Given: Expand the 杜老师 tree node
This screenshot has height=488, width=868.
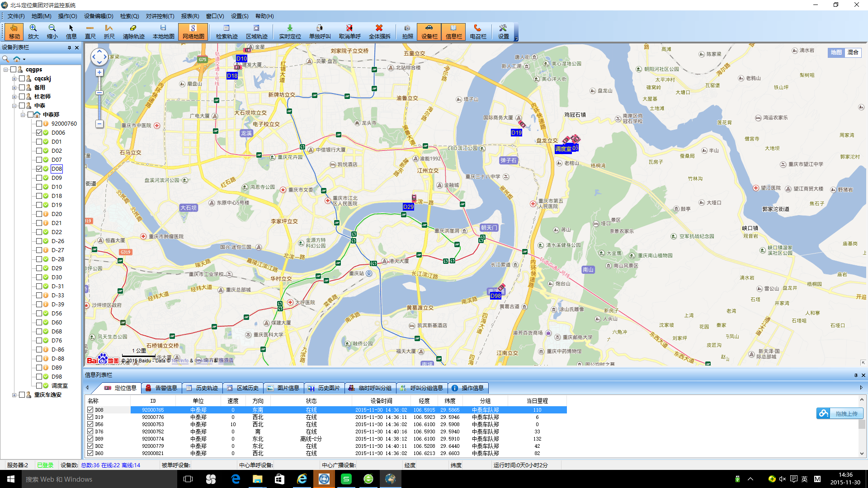Looking at the screenshot, I should [x=14, y=97].
